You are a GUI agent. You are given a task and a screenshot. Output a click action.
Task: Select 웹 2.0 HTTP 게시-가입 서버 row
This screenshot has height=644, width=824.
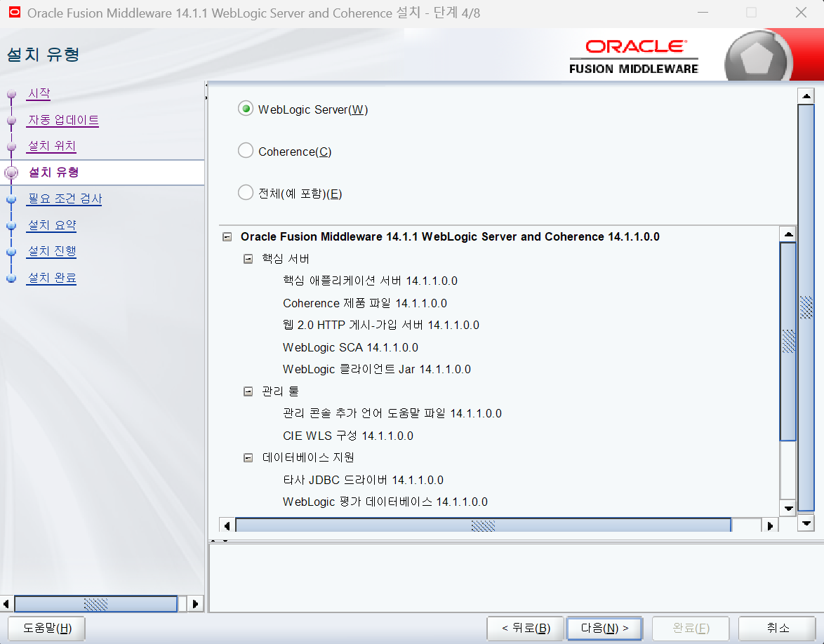click(x=381, y=325)
